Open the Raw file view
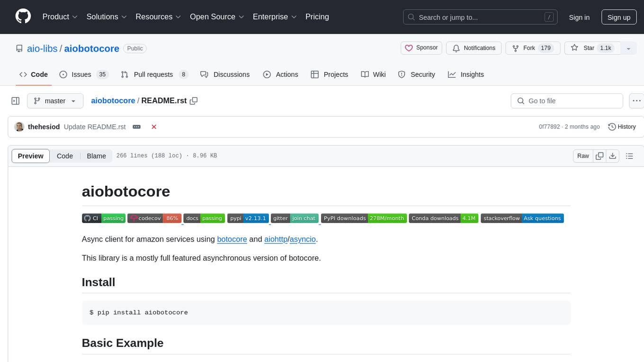Image resolution: width=644 pixels, height=362 pixels. pyautogui.click(x=583, y=156)
